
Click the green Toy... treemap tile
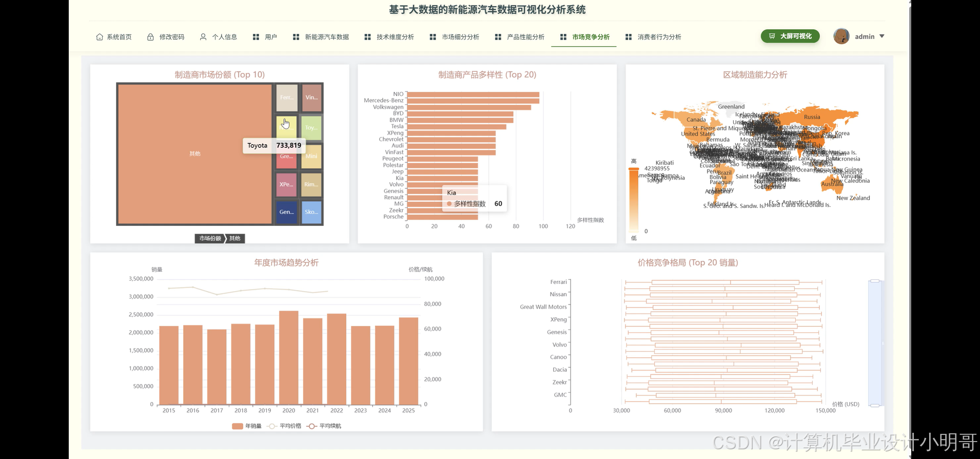click(311, 128)
